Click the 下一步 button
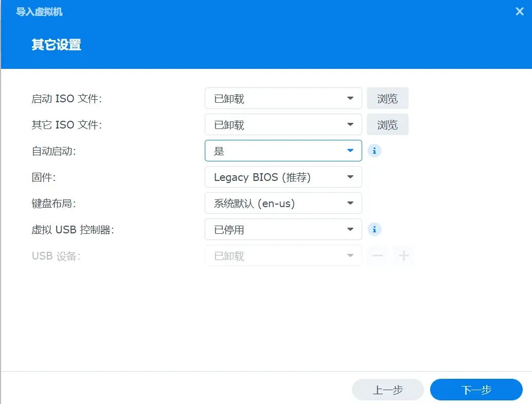This screenshot has height=404, width=532. click(476, 390)
